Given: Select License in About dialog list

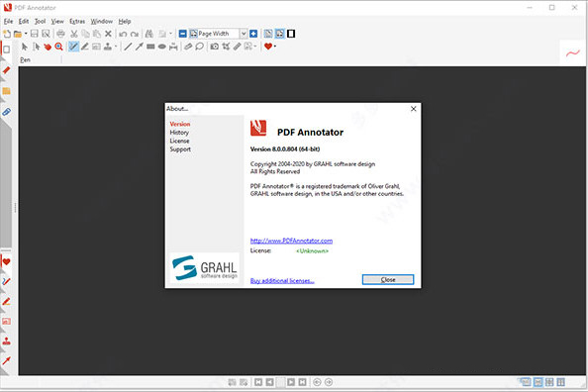Looking at the screenshot, I should point(179,141).
